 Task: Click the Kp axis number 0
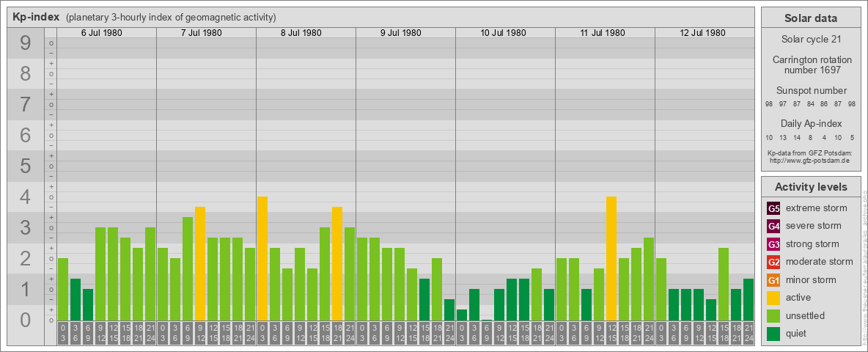pos(26,320)
